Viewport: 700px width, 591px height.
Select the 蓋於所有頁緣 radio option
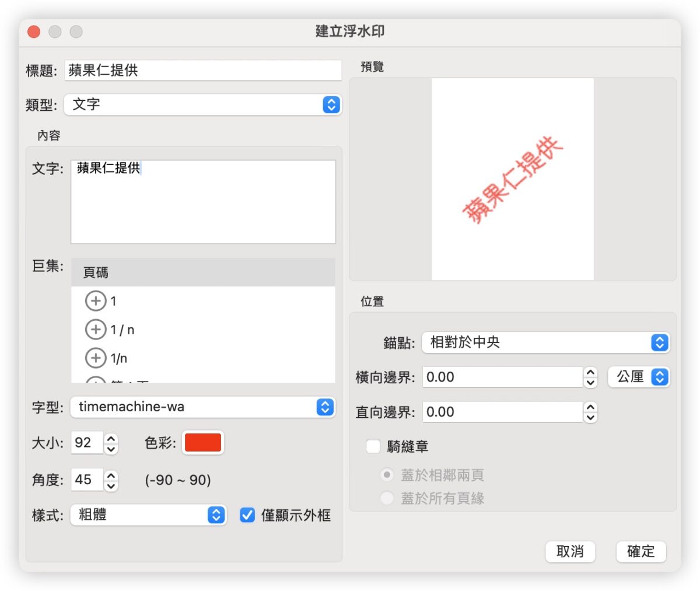[x=386, y=498]
